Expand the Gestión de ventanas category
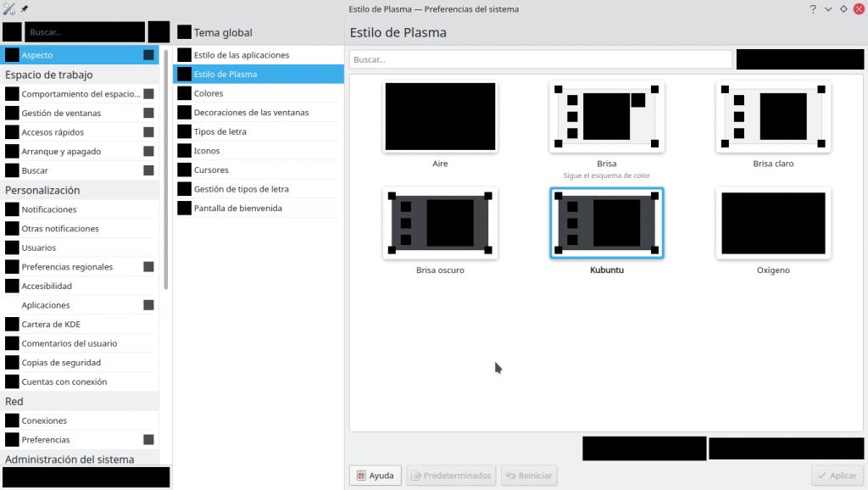 148,113
